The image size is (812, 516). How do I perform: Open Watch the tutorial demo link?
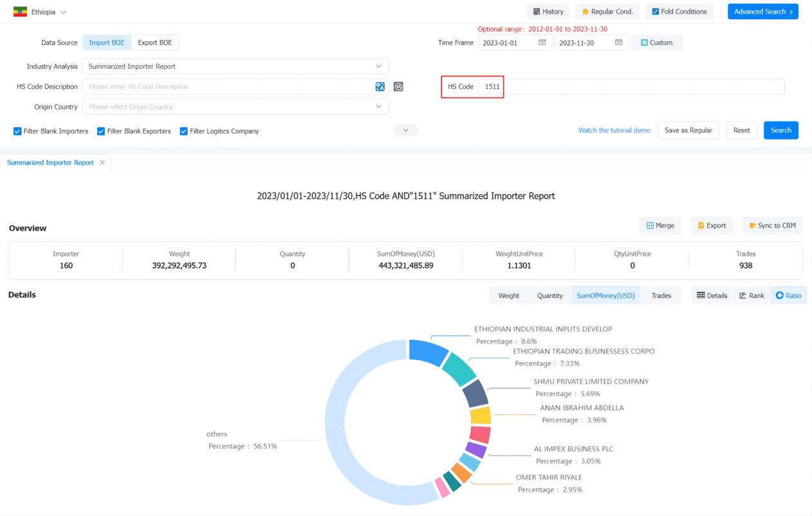pyautogui.click(x=614, y=130)
